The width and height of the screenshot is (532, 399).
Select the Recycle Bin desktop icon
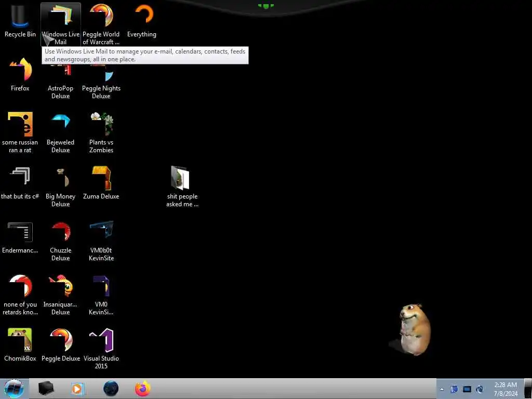coord(20,21)
